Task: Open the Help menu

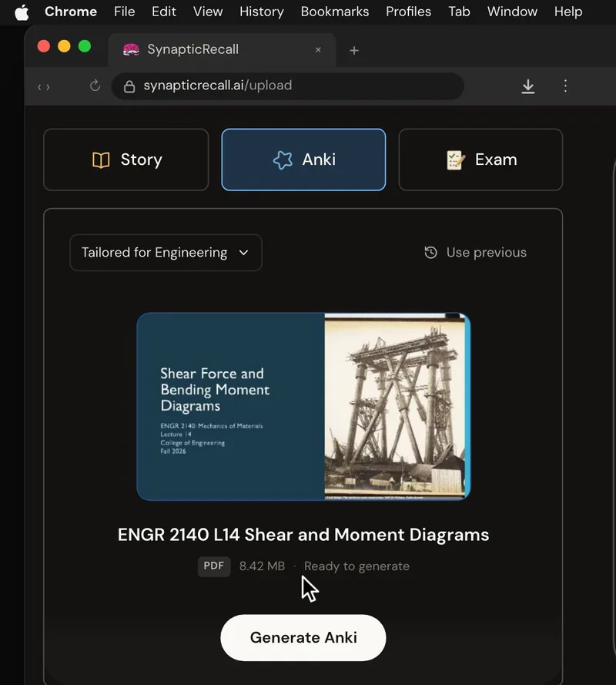Action: tap(568, 12)
